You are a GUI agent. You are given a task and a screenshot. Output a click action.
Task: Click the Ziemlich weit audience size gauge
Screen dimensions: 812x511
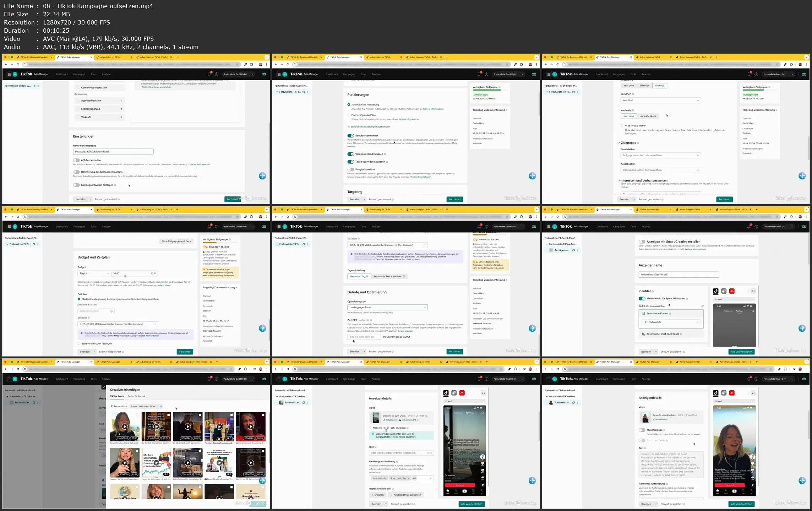(489, 91)
